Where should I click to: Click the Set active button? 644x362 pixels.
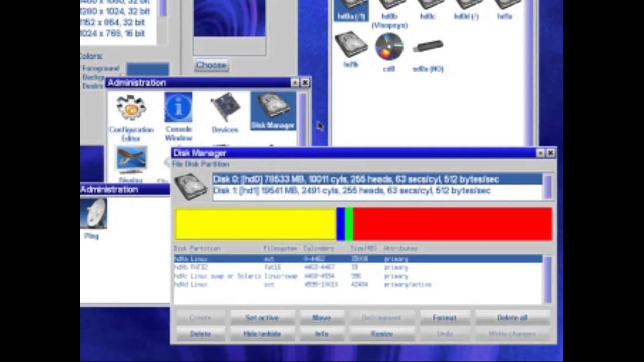[x=262, y=318]
